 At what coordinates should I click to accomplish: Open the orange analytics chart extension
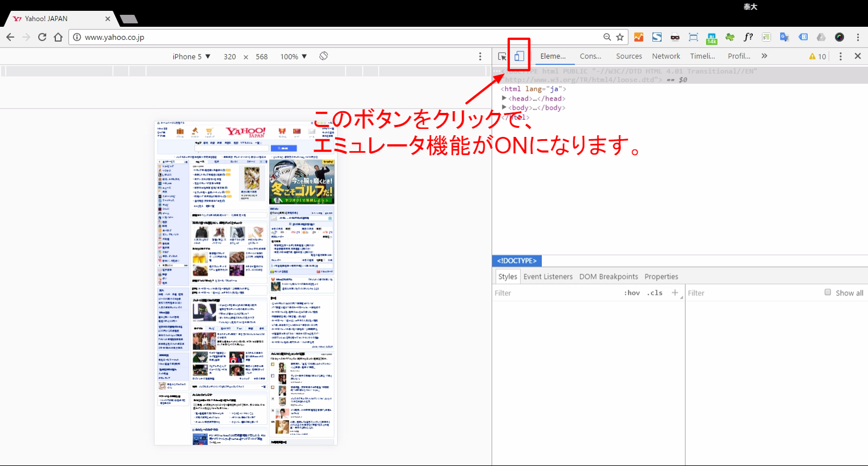(639, 37)
